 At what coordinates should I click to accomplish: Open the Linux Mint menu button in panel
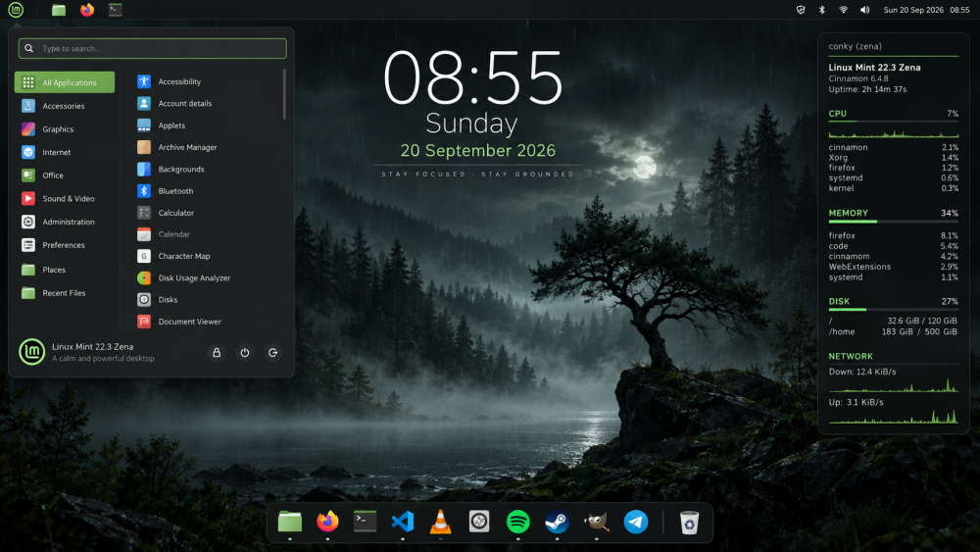pos(16,10)
